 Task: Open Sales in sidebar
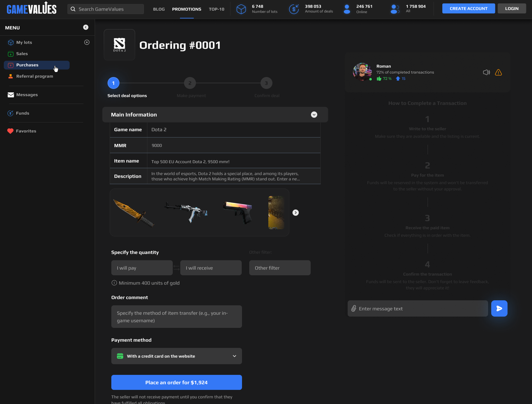click(x=22, y=54)
